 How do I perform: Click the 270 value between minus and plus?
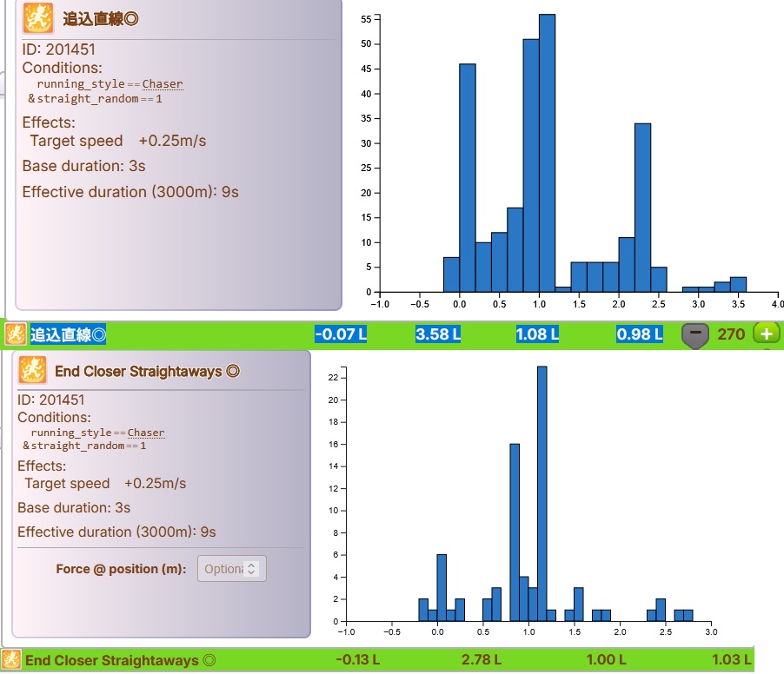tap(731, 334)
